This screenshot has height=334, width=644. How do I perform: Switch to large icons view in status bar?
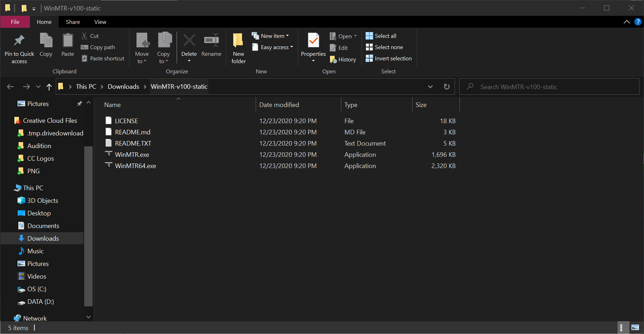pos(635,328)
